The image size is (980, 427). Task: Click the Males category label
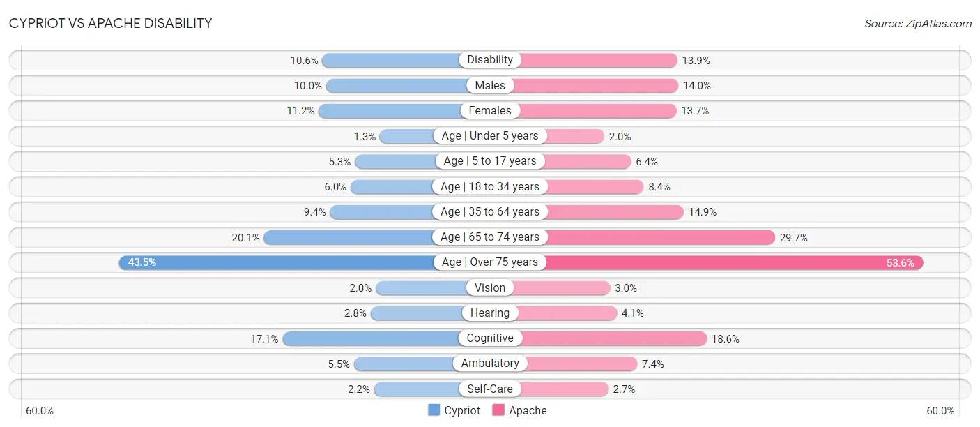pyautogui.click(x=490, y=85)
